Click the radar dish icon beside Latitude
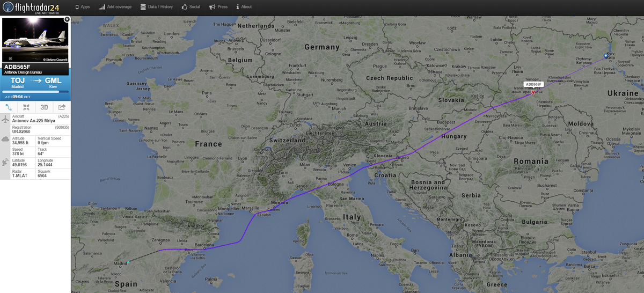This screenshot has height=293, width=644. click(5, 162)
